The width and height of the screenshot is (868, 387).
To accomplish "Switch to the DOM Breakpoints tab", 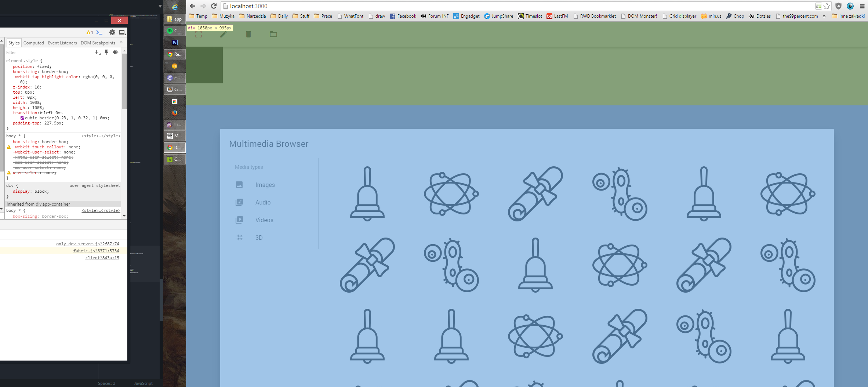I will point(98,43).
